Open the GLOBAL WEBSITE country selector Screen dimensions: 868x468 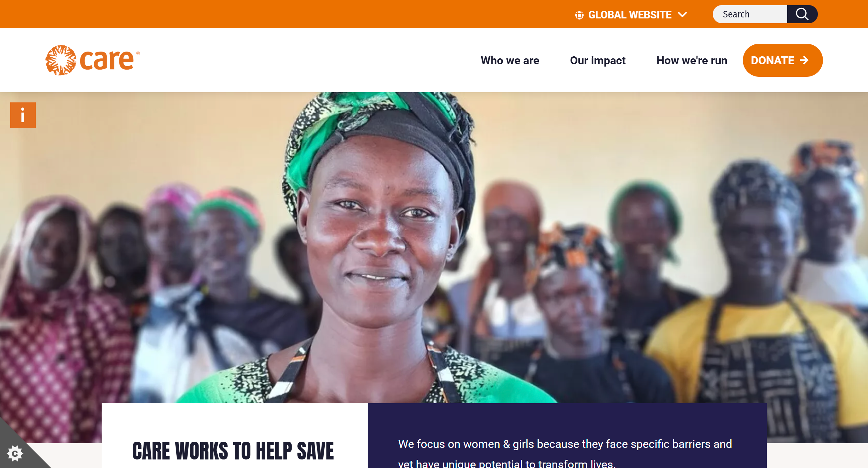631,15
